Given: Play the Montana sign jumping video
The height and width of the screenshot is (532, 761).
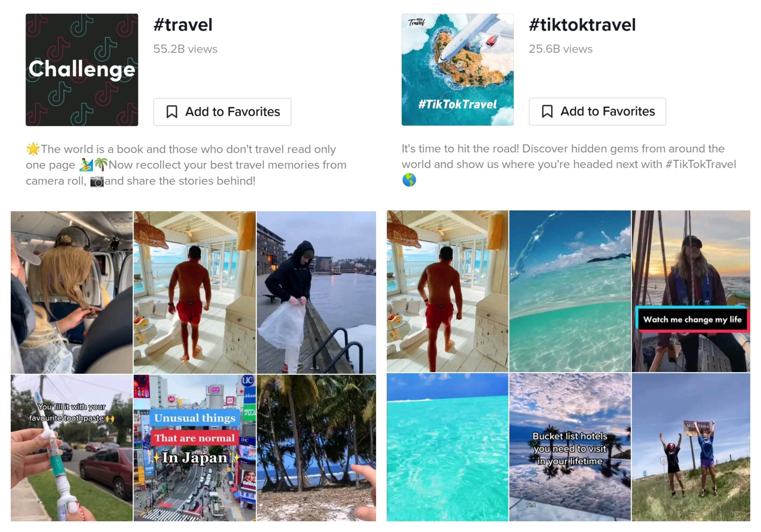Looking at the screenshot, I should point(691,447).
